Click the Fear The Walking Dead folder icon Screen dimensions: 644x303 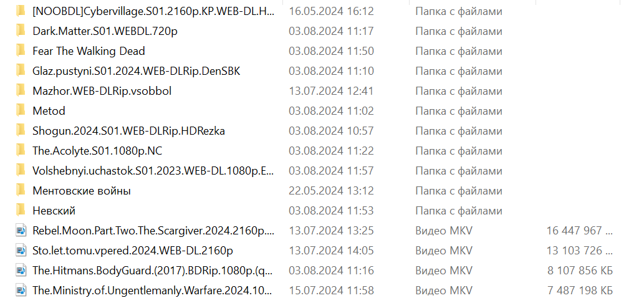[x=21, y=51]
